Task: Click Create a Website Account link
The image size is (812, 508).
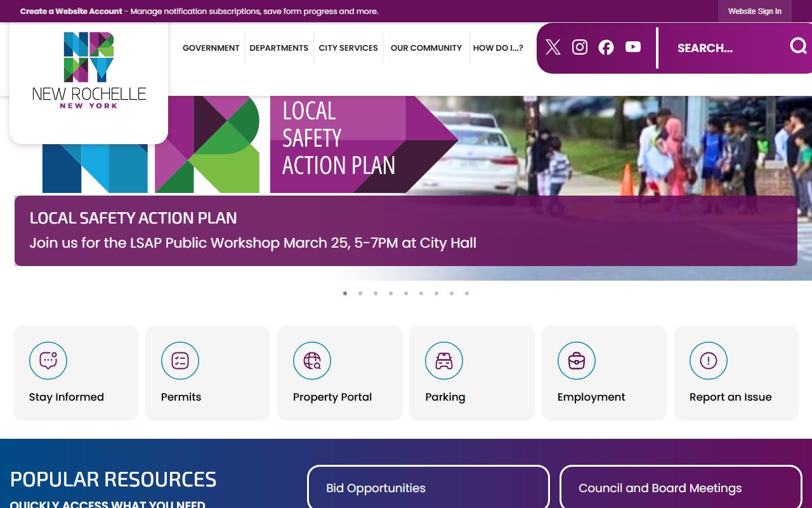Action: tap(71, 11)
